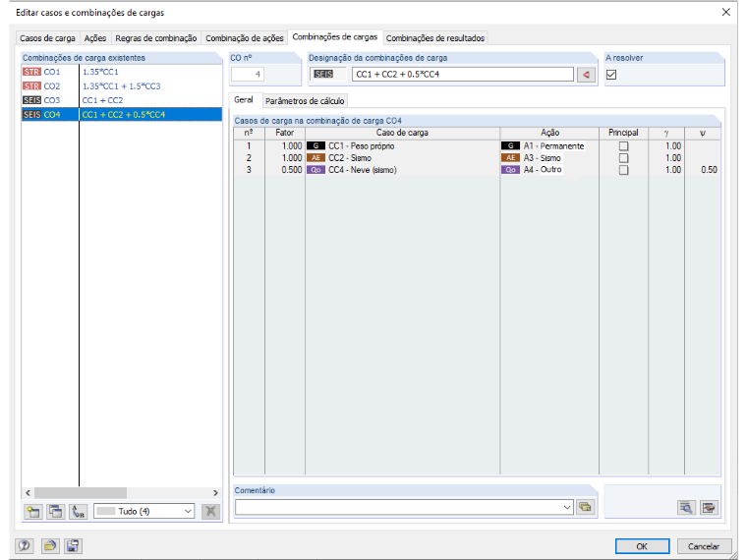Click the left list scrollbar's left arrow
Image resolution: width=747 pixels, height=560 pixels.
(x=28, y=493)
